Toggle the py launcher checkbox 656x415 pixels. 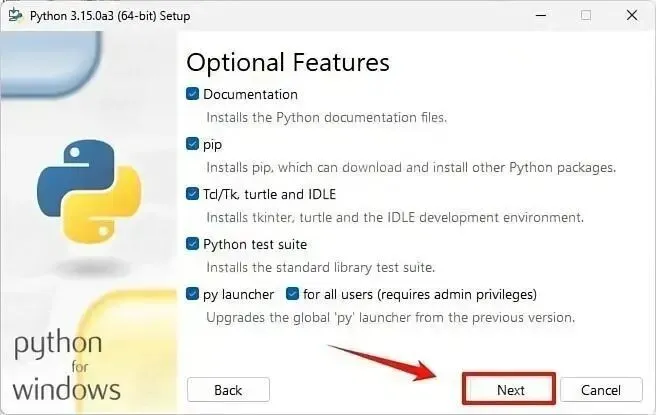[x=192, y=294]
